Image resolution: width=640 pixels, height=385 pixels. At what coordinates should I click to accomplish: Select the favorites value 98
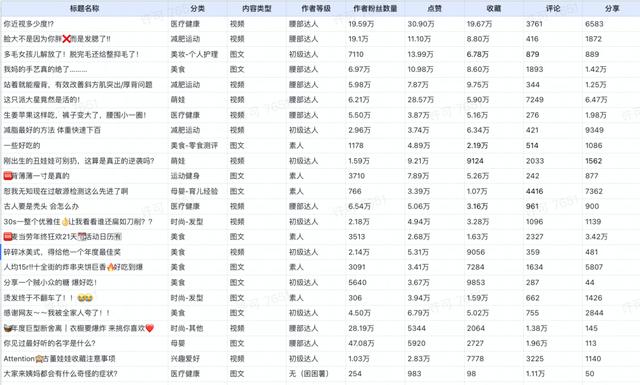coord(471,374)
